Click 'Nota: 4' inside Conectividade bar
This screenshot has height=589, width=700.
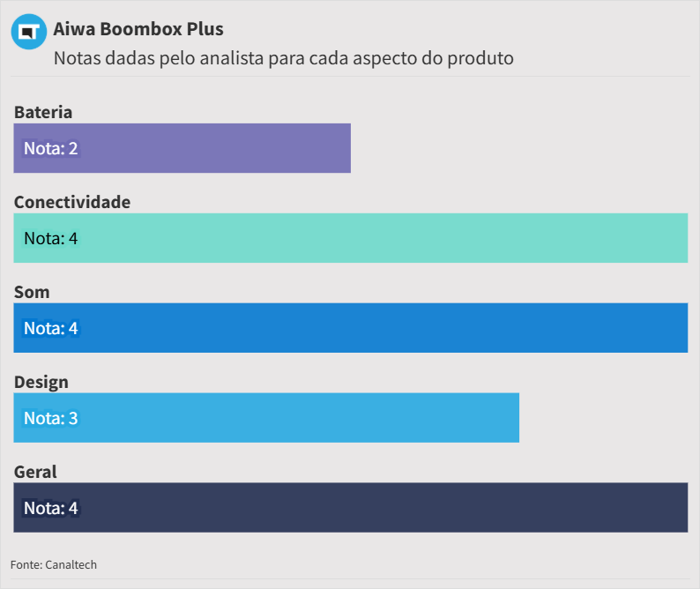[x=51, y=238]
